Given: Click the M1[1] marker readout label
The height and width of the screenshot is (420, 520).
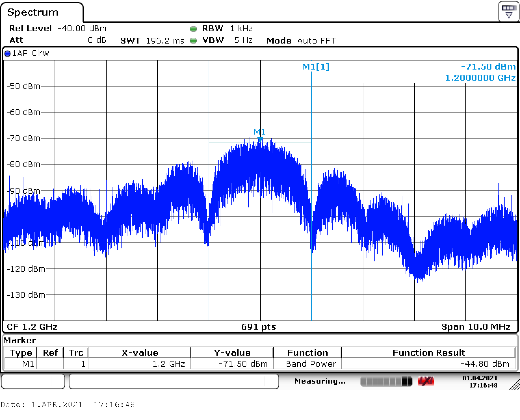Looking at the screenshot, I should click(316, 67).
